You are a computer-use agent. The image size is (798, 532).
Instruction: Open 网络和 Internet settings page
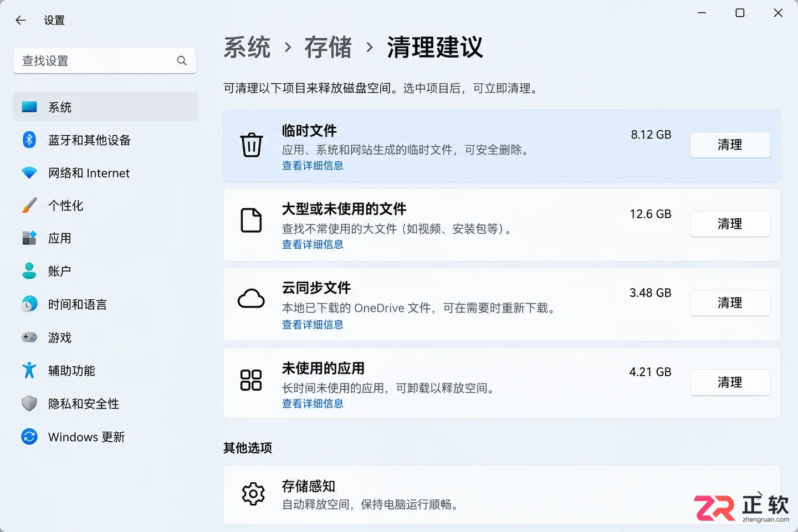coord(106,173)
